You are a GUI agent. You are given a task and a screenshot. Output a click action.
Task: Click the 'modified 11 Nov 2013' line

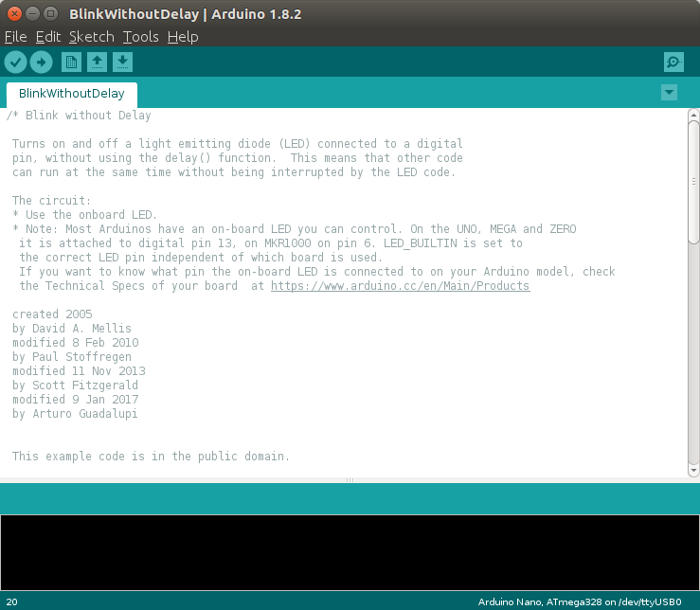pyautogui.click(x=79, y=371)
